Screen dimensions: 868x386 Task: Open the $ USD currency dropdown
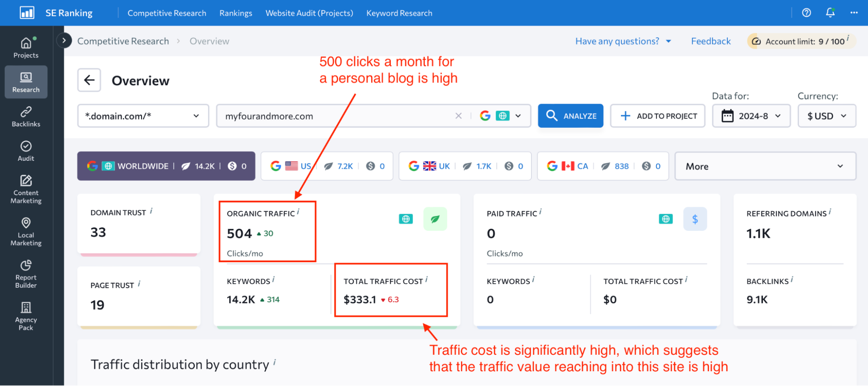(827, 116)
